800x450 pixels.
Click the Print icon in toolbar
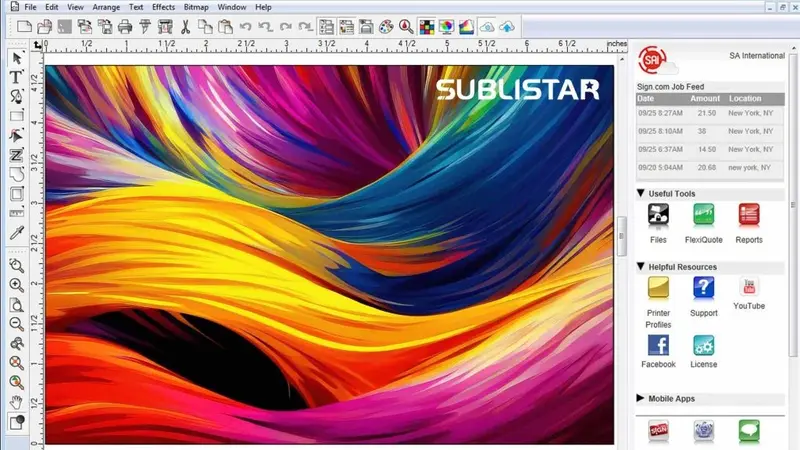[x=124, y=27]
